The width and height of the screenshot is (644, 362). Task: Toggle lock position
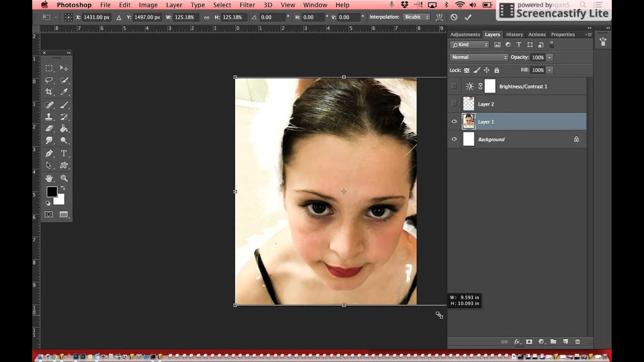(x=487, y=70)
